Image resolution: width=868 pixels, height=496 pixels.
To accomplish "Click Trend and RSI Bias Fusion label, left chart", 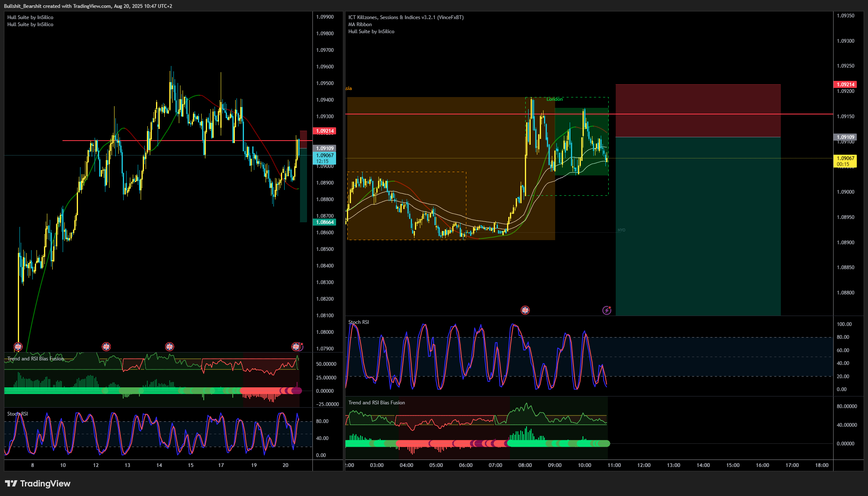I will click(x=36, y=359).
